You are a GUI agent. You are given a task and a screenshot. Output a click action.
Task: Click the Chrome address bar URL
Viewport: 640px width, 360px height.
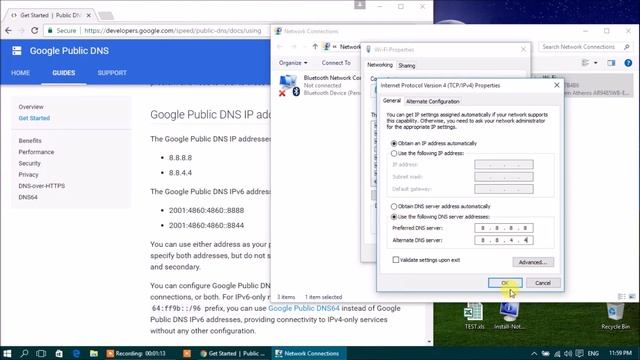tap(173, 31)
